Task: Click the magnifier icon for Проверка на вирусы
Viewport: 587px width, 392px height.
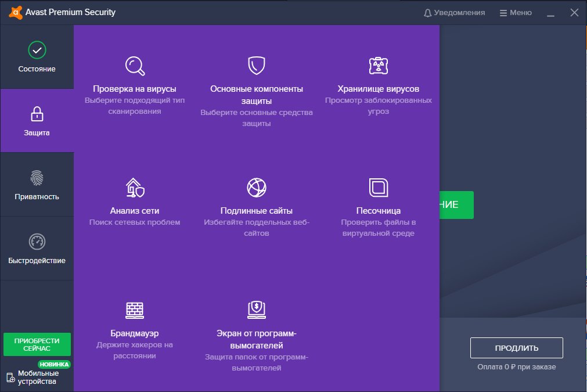Action: [x=135, y=66]
